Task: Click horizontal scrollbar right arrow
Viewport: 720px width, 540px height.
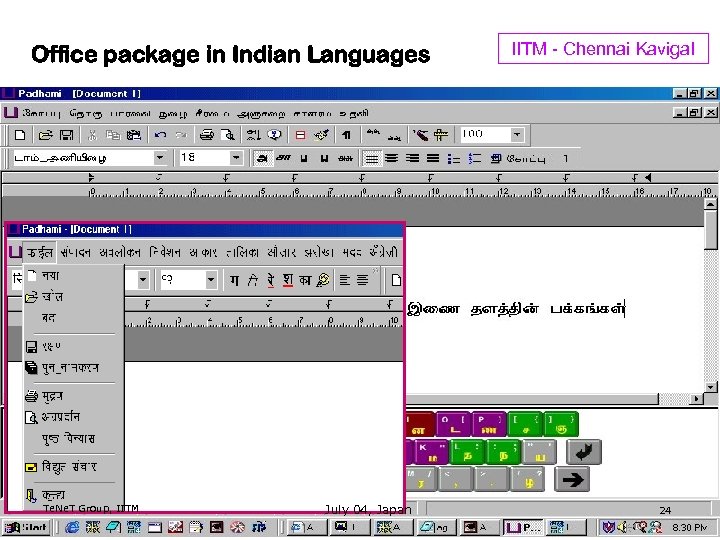Action: [697, 399]
